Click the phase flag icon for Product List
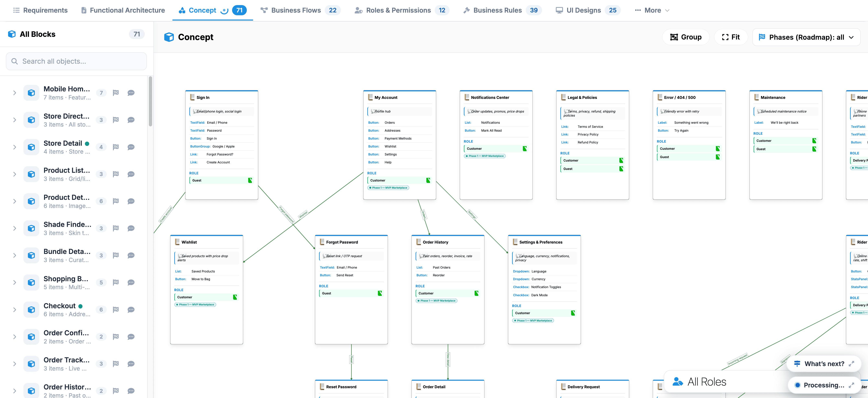 coord(116,174)
